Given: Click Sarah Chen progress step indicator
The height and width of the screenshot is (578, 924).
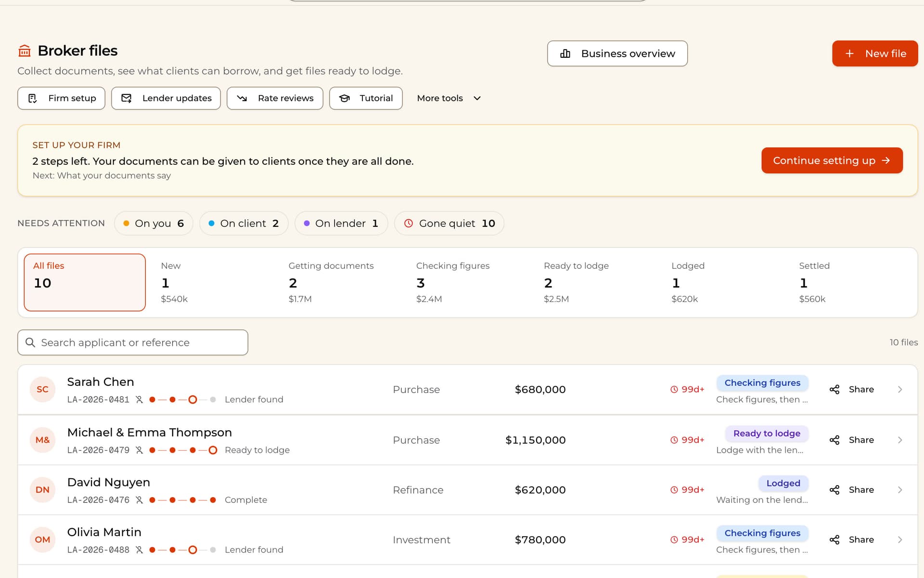Looking at the screenshot, I should [182, 400].
